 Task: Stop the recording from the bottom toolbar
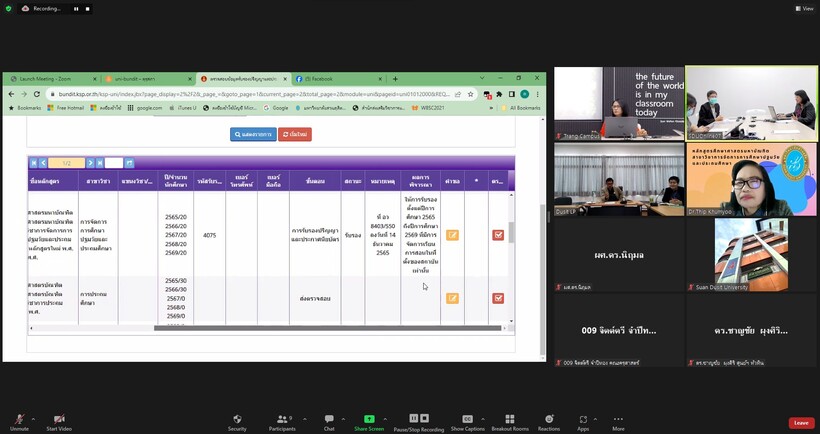(425, 418)
